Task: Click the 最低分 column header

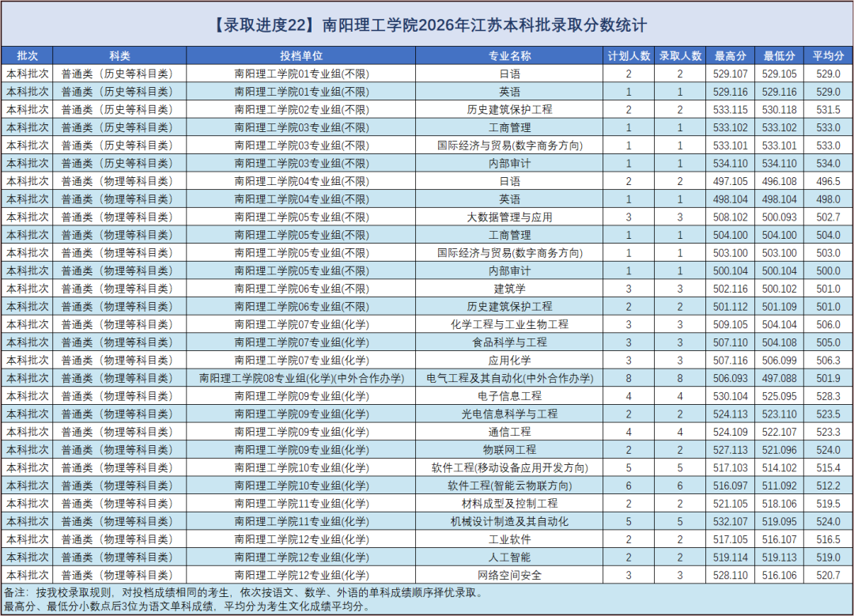Action: (x=780, y=55)
